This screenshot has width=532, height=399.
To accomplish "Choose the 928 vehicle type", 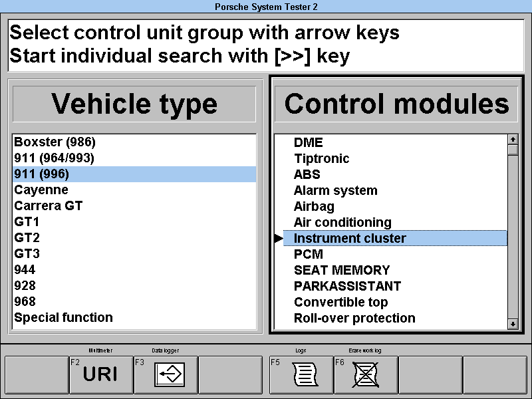I will coord(134,285).
